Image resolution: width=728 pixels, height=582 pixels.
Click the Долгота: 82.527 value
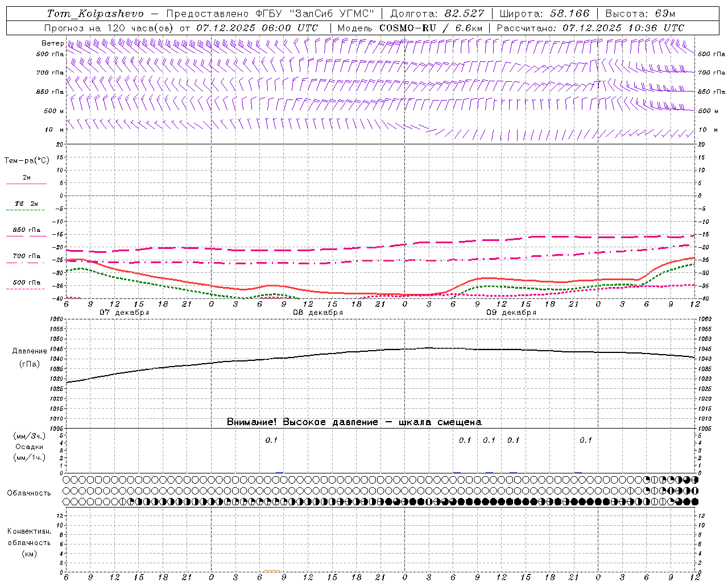pyautogui.click(x=437, y=14)
